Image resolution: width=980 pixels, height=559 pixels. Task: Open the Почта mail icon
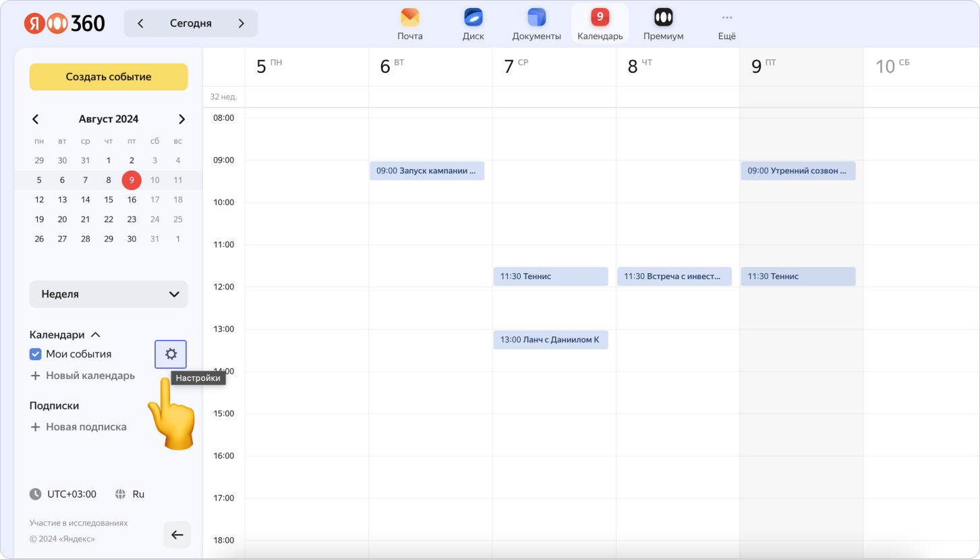pos(409,18)
